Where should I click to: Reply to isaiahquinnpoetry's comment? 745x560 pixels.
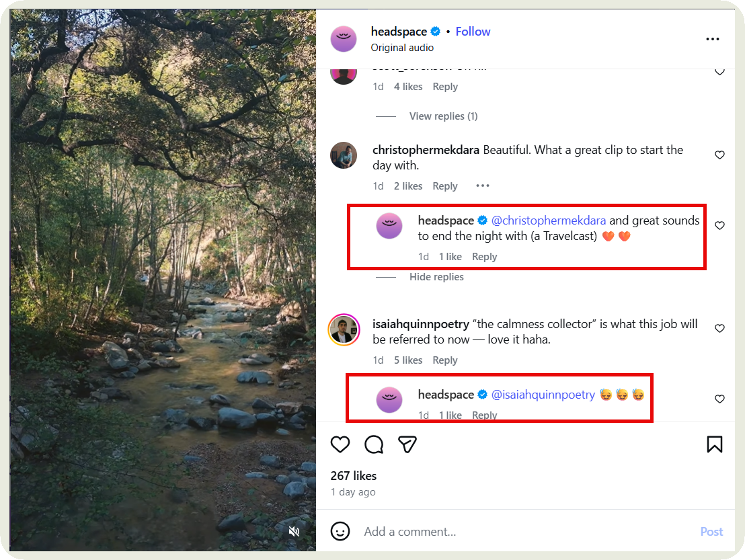[x=444, y=360]
